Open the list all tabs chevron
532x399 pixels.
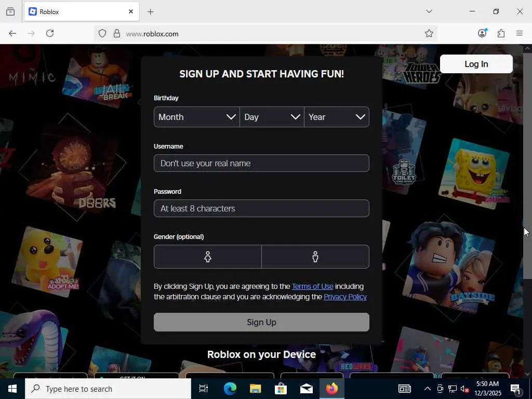(429, 11)
